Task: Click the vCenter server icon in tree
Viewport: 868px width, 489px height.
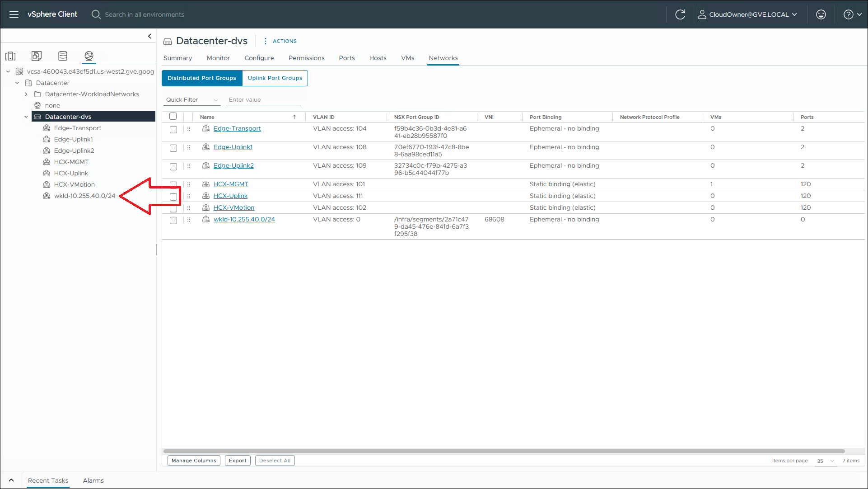Action: point(19,71)
